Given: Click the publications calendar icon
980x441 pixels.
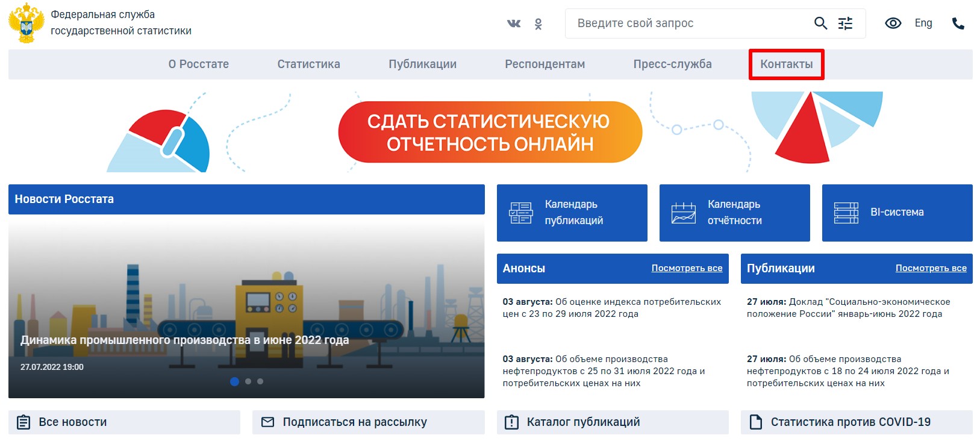Looking at the screenshot, I should (x=521, y=213).
